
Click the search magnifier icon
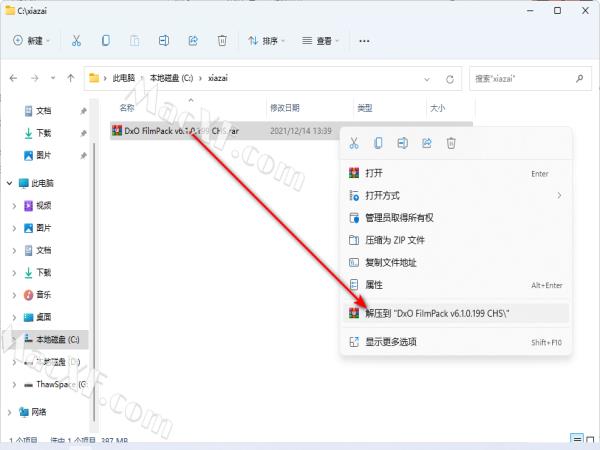[x=579, y=78]
